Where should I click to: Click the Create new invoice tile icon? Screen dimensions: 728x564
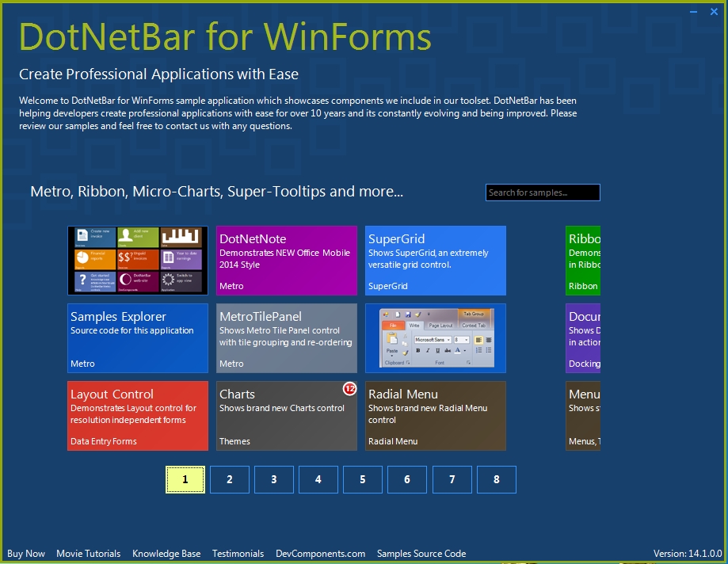[82, 236]
